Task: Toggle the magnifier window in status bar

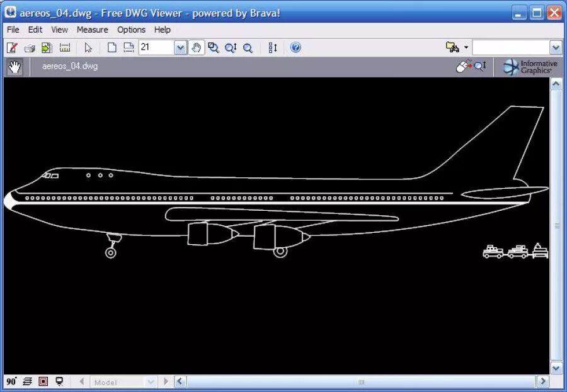Action: [43, 381]
